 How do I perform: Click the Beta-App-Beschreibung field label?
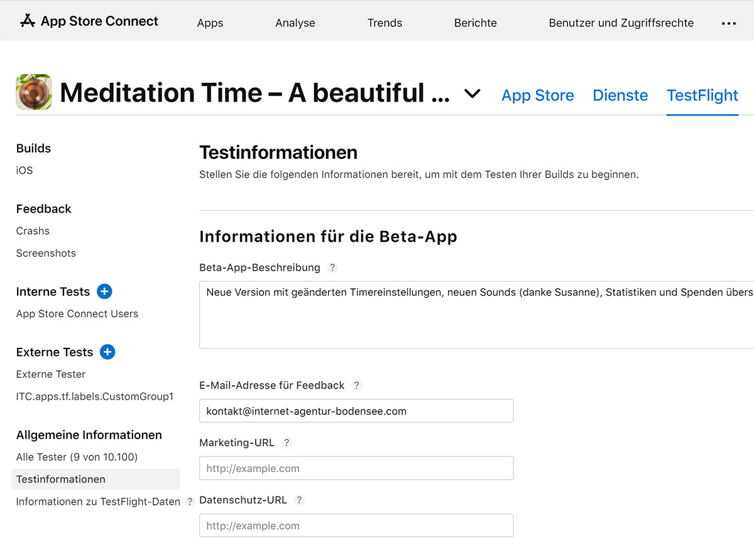pyautogui.click(x=260, y=267)
